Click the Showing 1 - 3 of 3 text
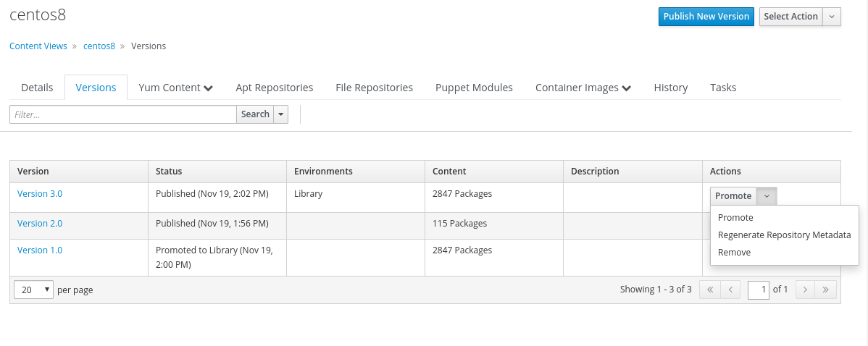Image resolution: width=868 pixels, height=346 pixels. click(656, 289)
